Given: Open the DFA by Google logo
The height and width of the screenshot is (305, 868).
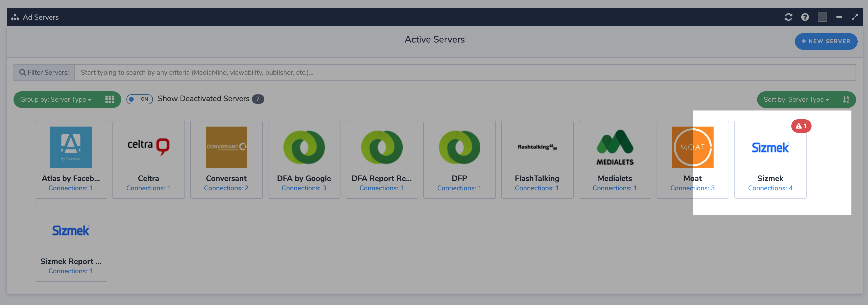Looking at the screenshot, I should tap(304, 147).
